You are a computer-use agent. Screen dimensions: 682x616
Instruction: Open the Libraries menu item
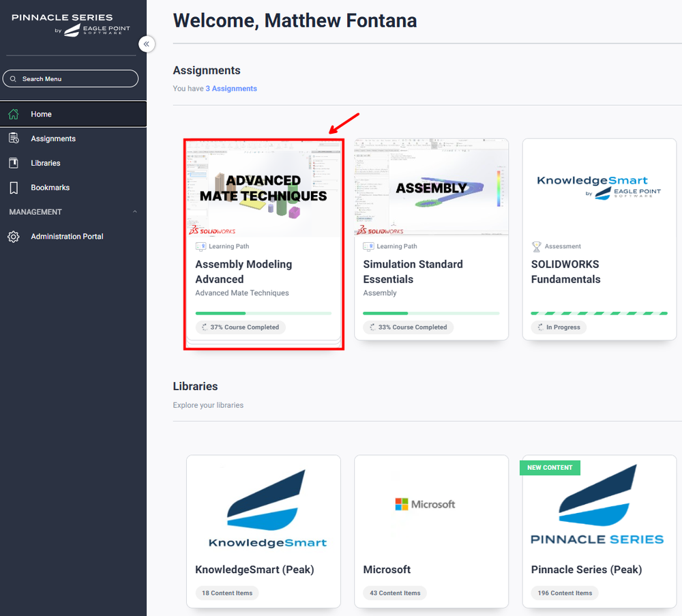[73, 163]
